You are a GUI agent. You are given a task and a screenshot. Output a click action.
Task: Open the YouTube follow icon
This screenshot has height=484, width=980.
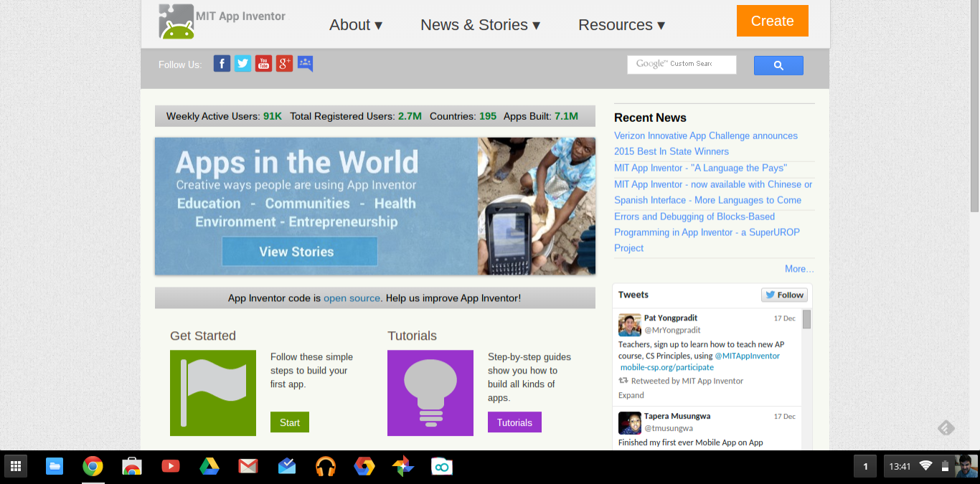(264, 64)
